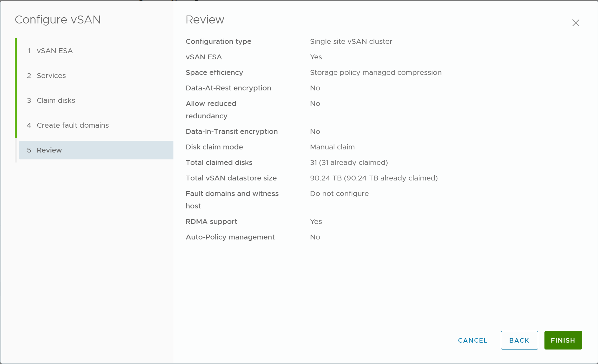Jump to the Claim disks step
Viewport: 598px width, 364px height.
(56, 100)
